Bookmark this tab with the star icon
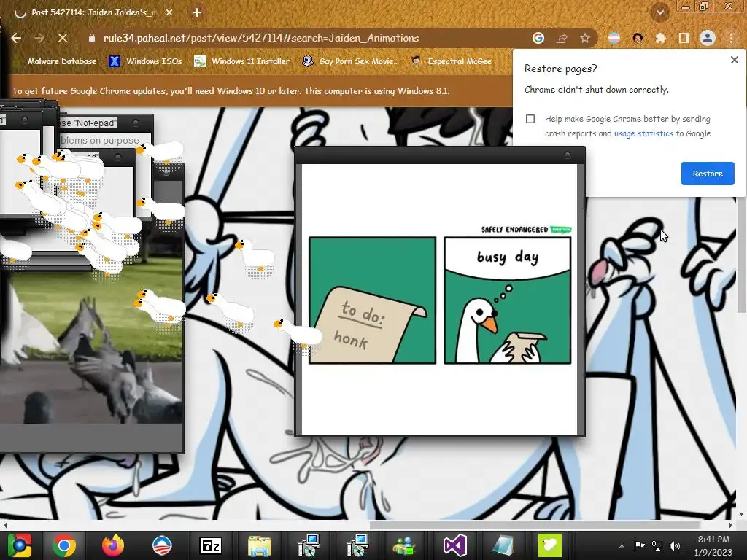The width and height of the screenshot is (747, 560). (585, 38)
